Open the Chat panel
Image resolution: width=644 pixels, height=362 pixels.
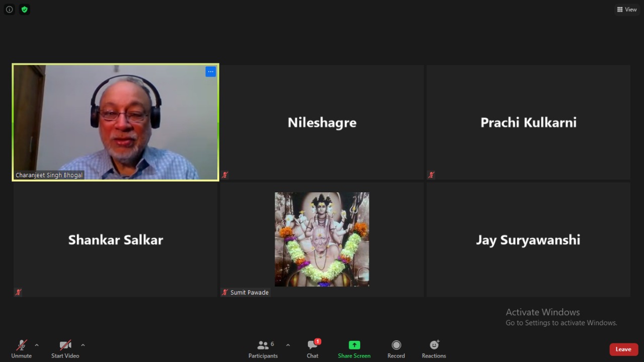[312, 349]
